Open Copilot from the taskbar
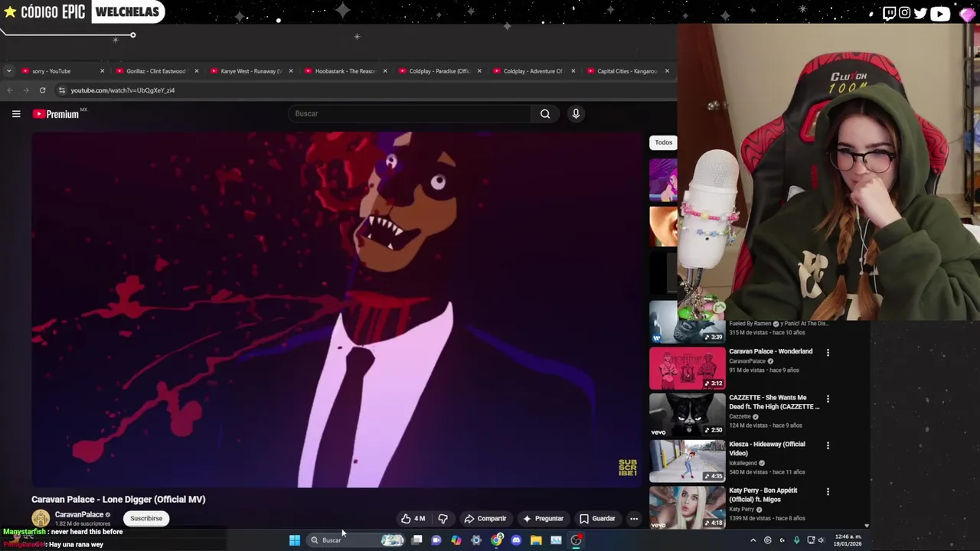 (x=456, y=540)
